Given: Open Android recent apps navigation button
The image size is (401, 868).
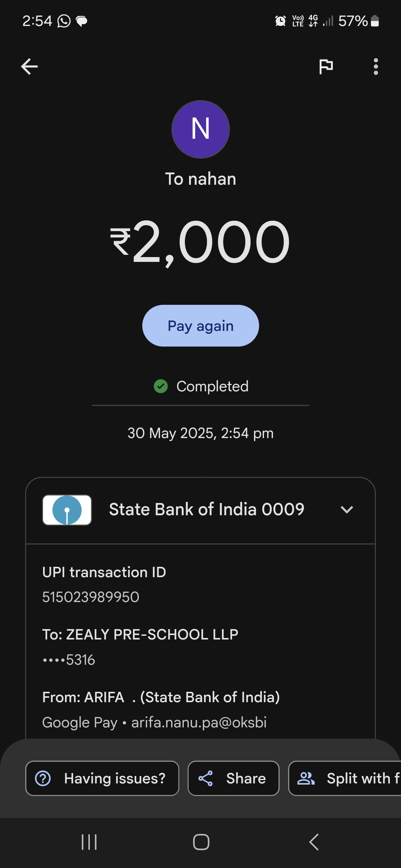Looking at the screenshot, I should 89,842.
